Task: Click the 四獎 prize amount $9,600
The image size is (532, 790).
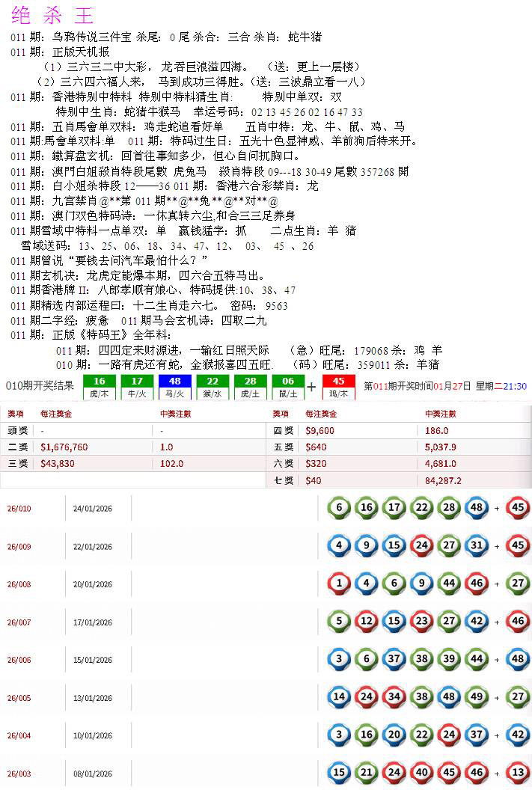Action: [320, 431]
